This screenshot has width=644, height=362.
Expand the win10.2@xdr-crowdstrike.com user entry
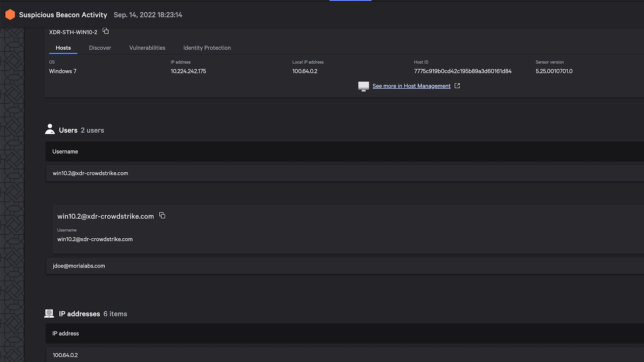point(90,173)
